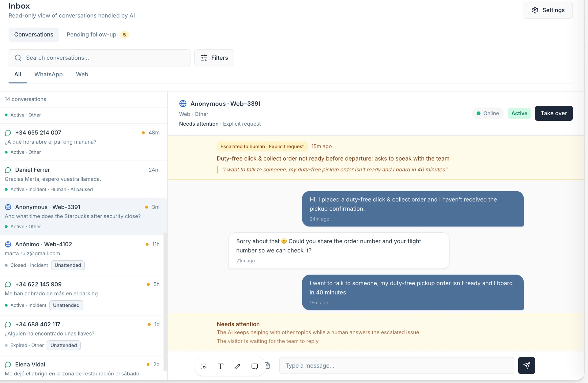The image size is (588, 383).
Task: Open '¿Alguien ha encontrado unas llaves?' conversation
Action: click(81, 335)
